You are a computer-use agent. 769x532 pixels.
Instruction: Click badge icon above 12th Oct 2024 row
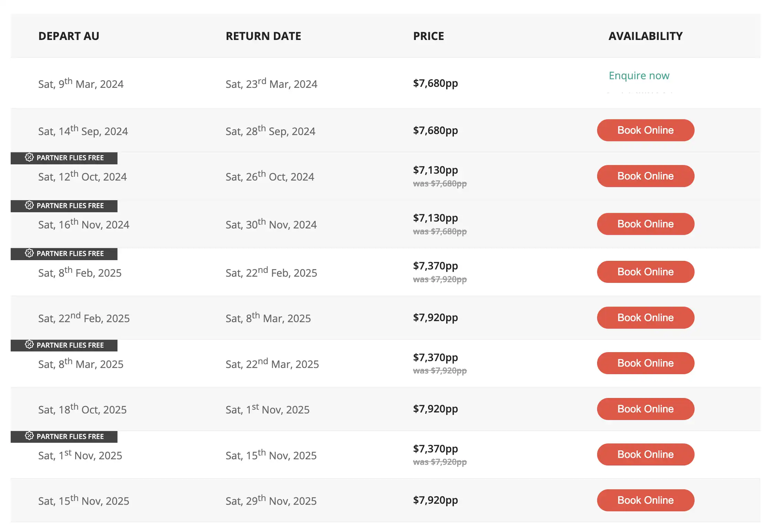pyautogui.click(x=29, y=157)
